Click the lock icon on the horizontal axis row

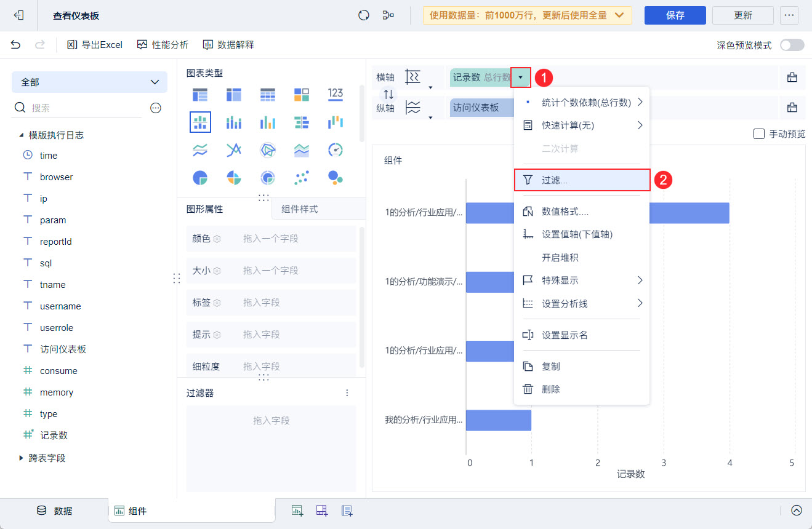tap(792, 78)
